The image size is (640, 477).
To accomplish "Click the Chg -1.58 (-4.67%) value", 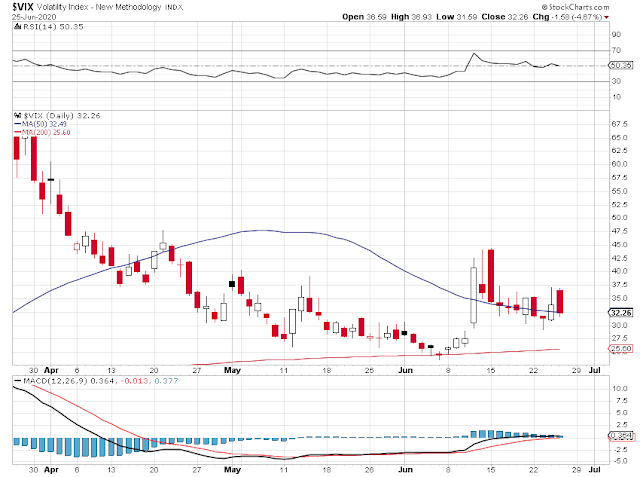I will tap(567, 17).
